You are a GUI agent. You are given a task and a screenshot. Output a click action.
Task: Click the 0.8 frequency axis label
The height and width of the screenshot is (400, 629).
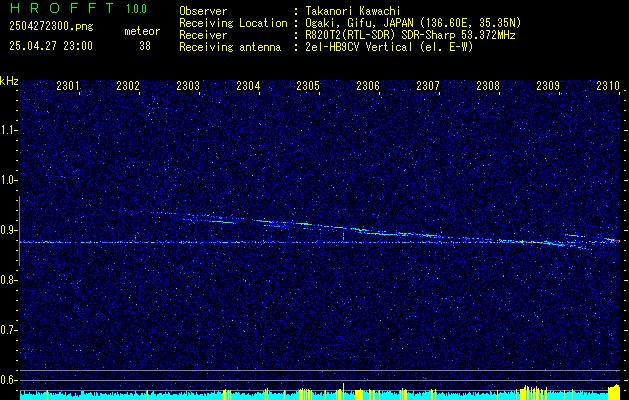tap(8, 280)
